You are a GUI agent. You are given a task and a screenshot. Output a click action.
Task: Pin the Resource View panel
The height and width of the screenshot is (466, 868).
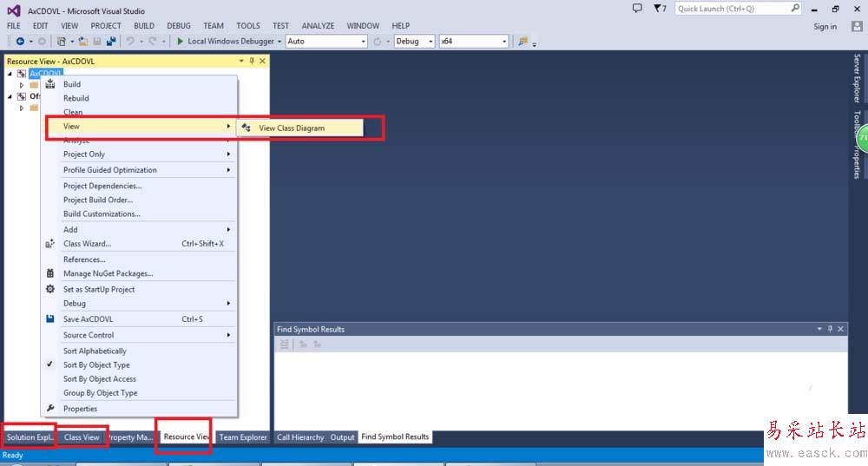[x=252, y=61]
